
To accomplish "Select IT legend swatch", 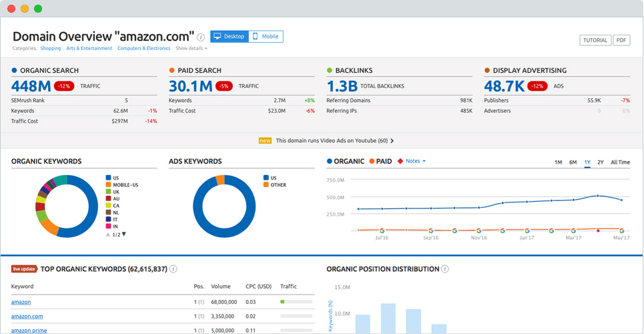I will (108, 219).
